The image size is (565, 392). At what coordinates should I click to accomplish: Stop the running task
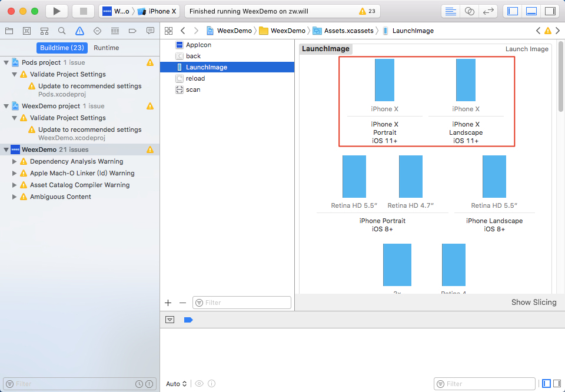point(83,11)
